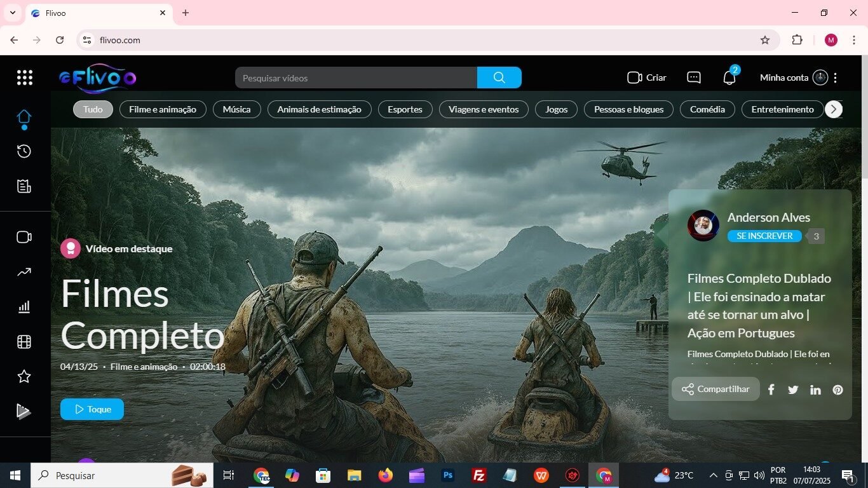The width and height of the screenshot is (868, 488).
Task: Select the Esportes category tab
Action: pyautogui.click(x=405, y=109)
